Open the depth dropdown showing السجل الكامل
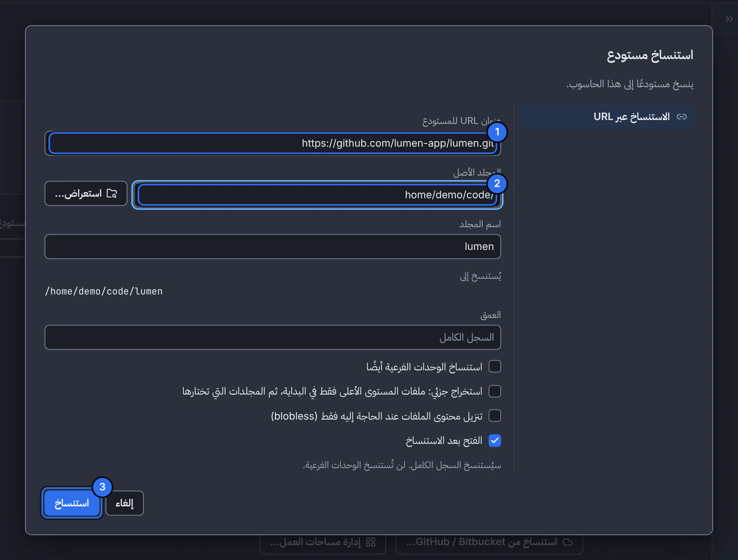Image resolution: width=738 pixels, height=560 pixels. pyautogui.click(x=273, y=337)
